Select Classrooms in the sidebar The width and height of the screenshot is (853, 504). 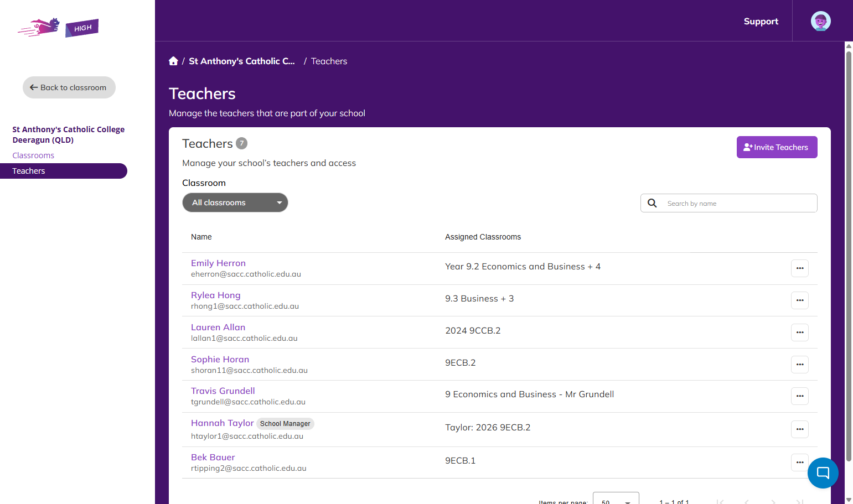[x=33, y=155]
